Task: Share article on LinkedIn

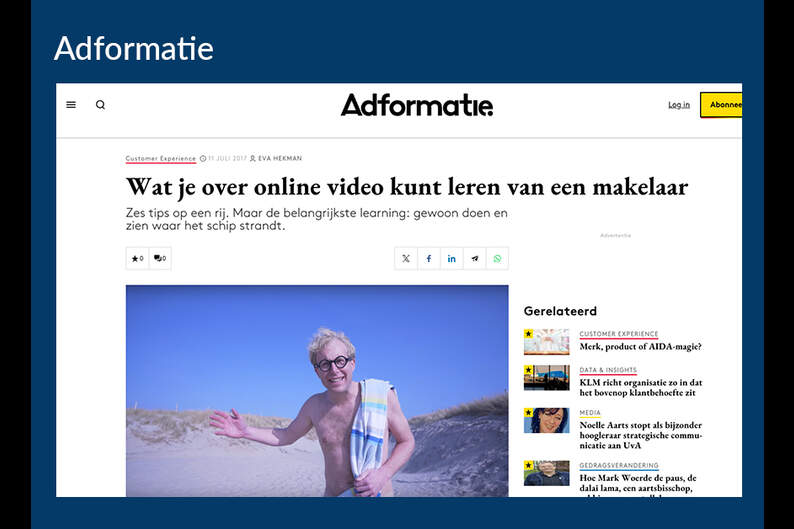Action: tap(452, 259)
